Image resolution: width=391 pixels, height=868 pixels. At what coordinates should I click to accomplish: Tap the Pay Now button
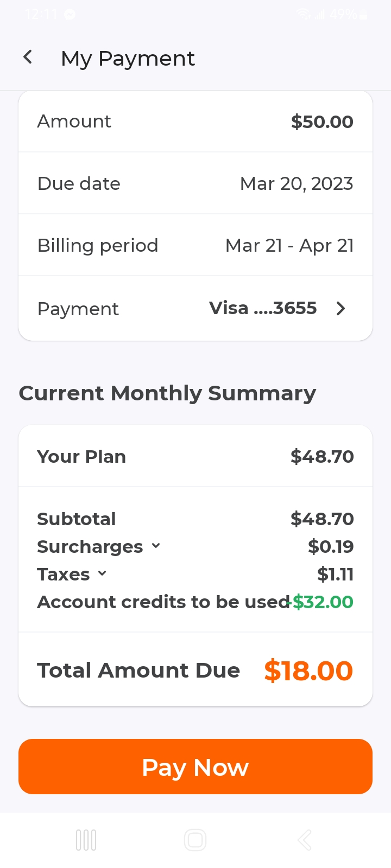(195, 767)
